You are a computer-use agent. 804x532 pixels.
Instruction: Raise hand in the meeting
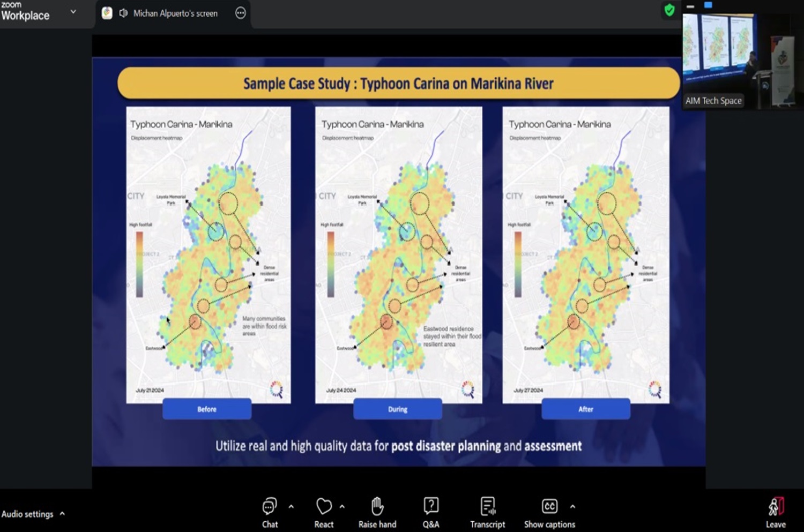click(377, 512)
